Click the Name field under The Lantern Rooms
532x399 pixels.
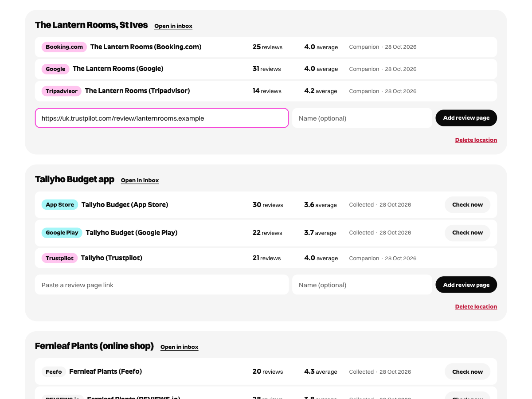[362, 118]
